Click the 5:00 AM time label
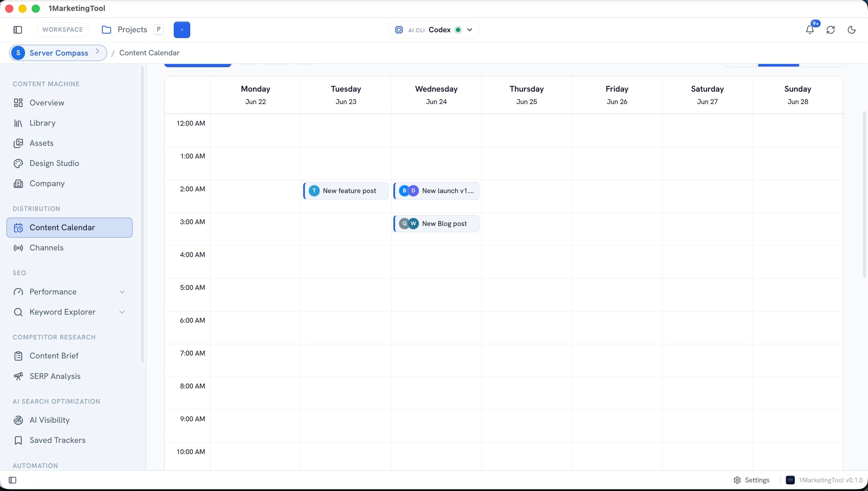 [192, 288]
